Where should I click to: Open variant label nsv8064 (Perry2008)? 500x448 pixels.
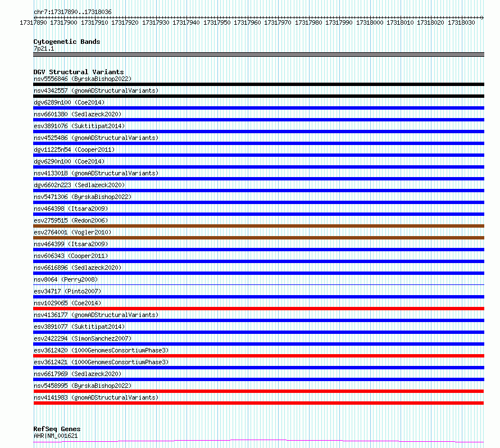tap(66, 279)
